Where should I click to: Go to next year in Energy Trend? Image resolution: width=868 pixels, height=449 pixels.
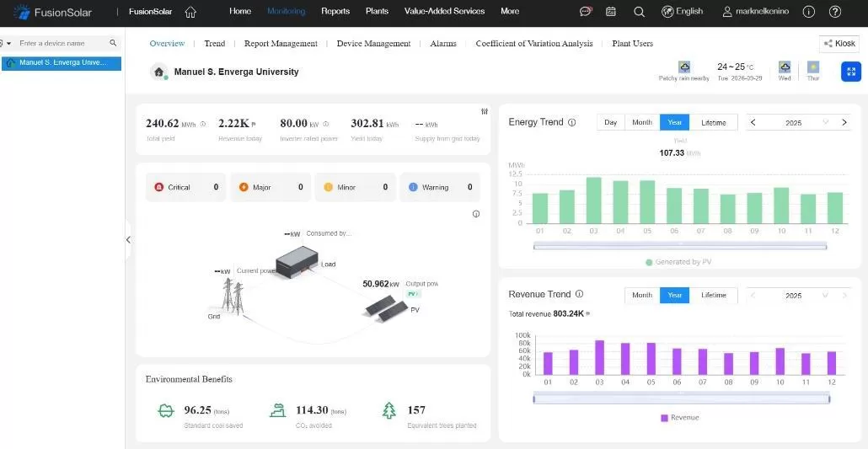(x=844, y=122)
